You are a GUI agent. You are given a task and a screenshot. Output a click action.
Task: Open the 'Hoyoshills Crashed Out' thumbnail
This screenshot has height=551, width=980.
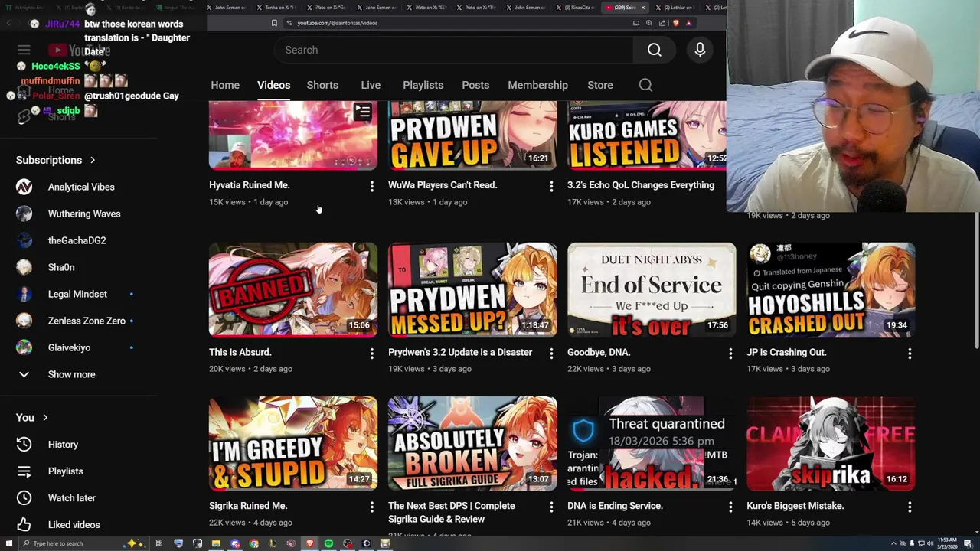[831, 290]
